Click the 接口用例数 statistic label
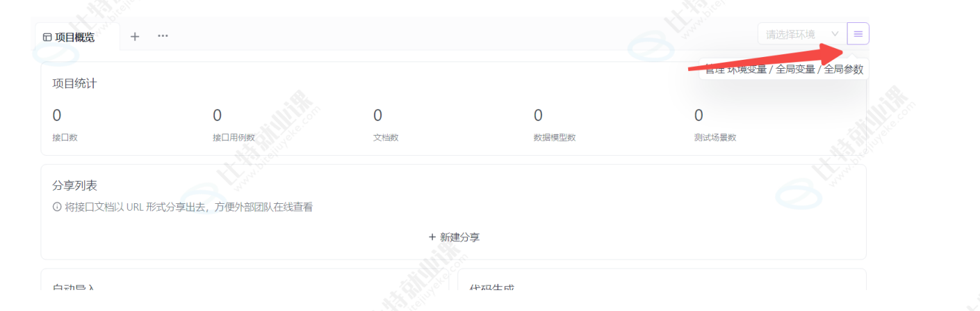 [234, 137]
